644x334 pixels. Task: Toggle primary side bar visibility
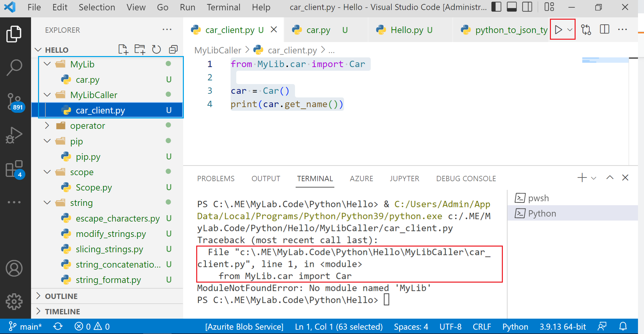497,7
